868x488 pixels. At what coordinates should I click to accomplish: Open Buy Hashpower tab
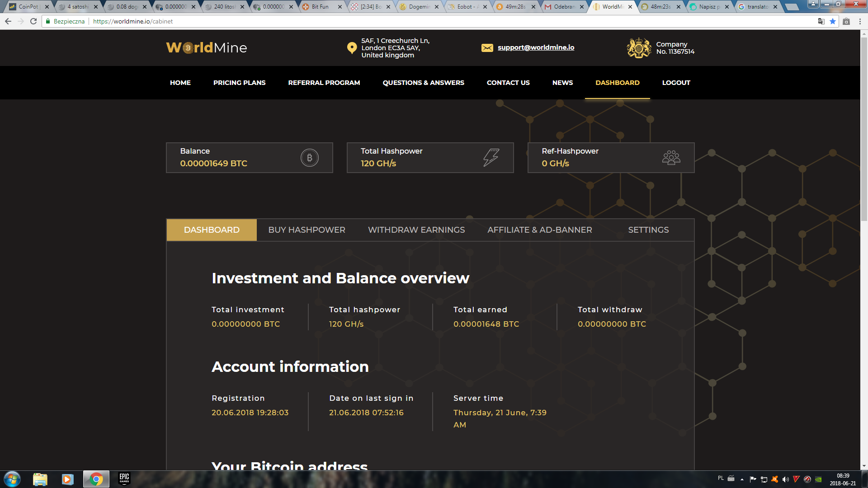point(307,230)
